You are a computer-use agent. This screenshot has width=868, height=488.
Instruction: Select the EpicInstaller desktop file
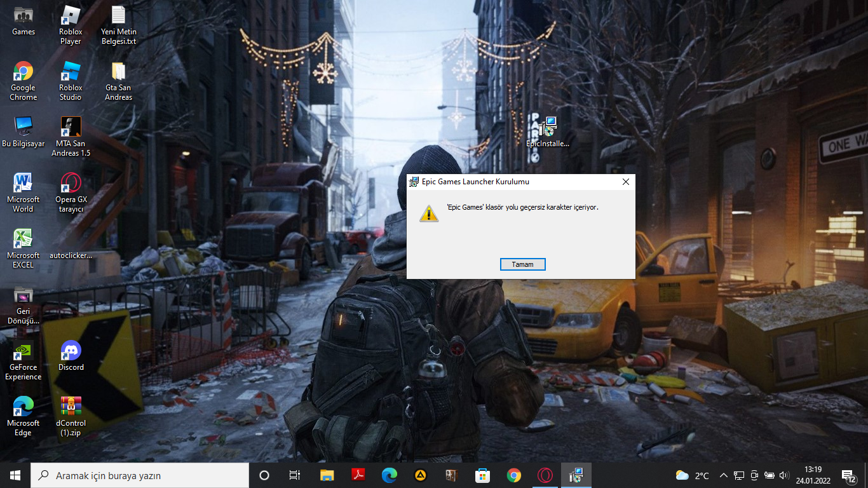(x=548, y=132)
